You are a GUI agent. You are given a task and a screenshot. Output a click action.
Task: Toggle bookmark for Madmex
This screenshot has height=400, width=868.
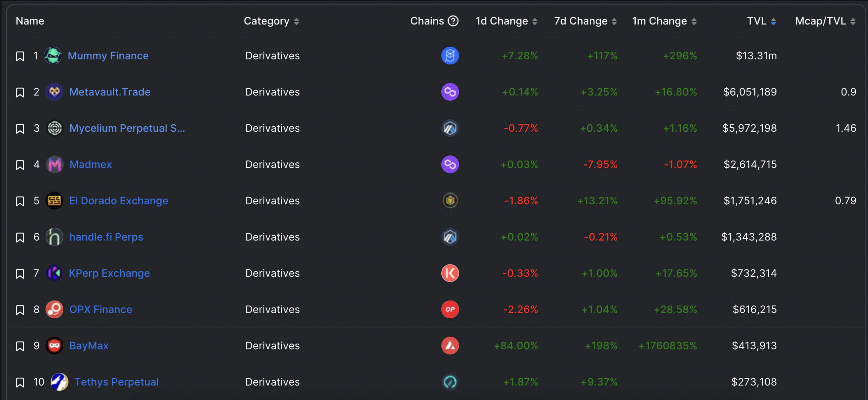point(20,165)
